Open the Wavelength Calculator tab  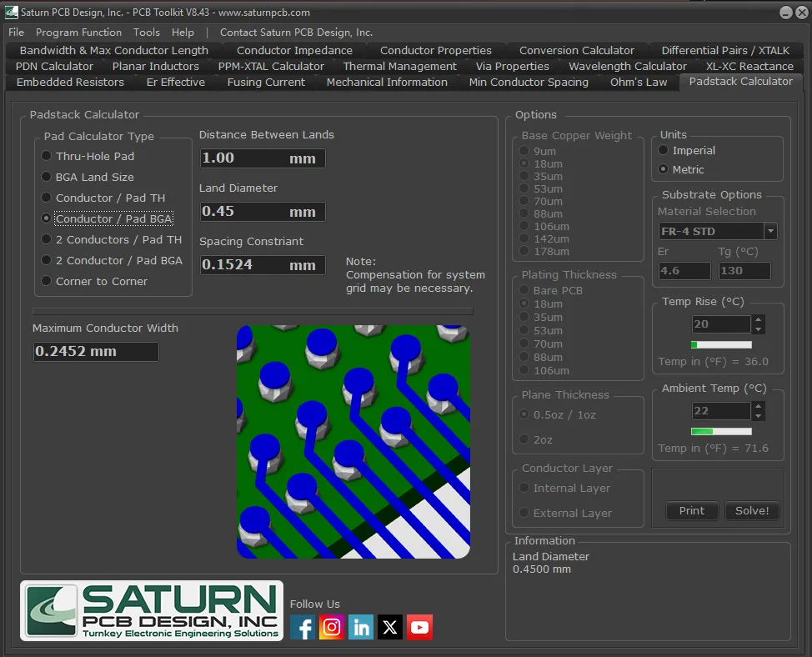[x=628, y=66]
